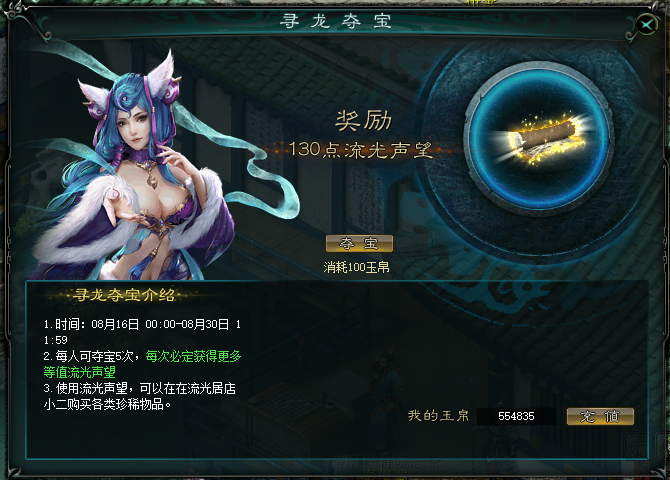Screen dimensions: 670x480
Task: Click the 寻龙夺宝介绍 section header
Action: pos(124,295)
